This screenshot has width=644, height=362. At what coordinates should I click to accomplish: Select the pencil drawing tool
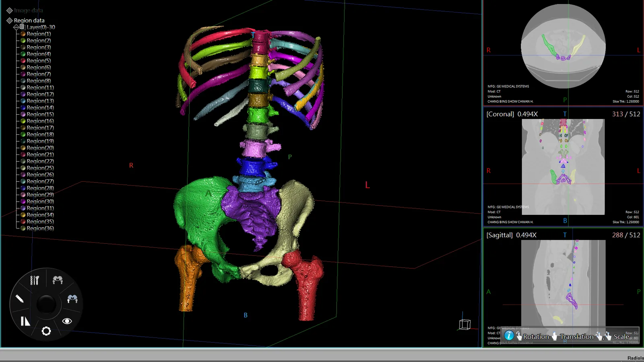click(19, 298)
